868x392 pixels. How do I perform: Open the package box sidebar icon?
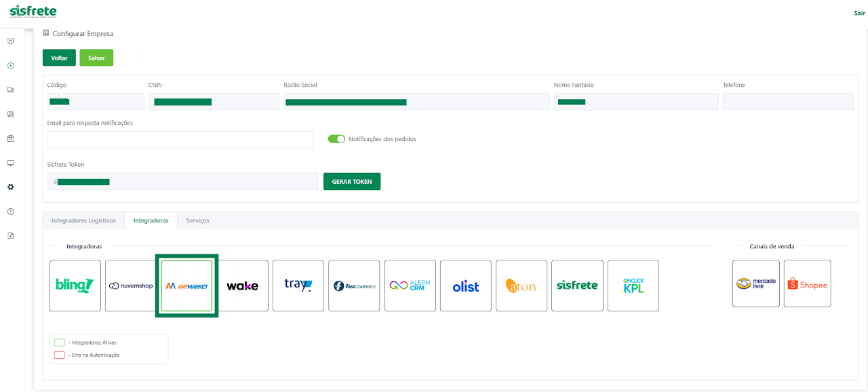click(10, 138)
